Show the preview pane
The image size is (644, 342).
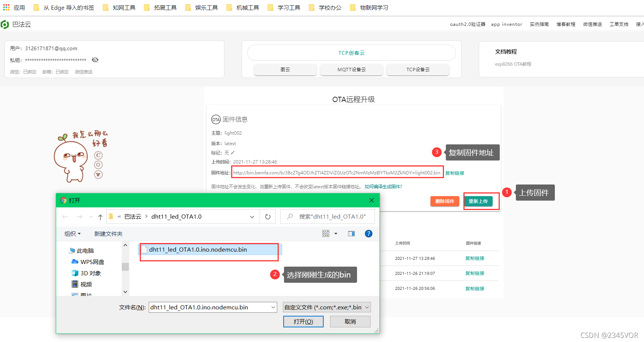pyautogui.click(x=351, y=234)
